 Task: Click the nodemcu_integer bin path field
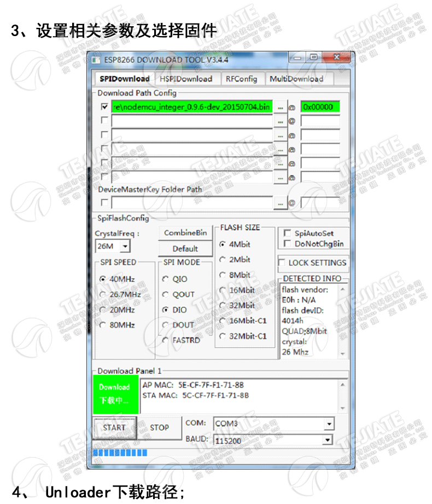pos(192,107)
